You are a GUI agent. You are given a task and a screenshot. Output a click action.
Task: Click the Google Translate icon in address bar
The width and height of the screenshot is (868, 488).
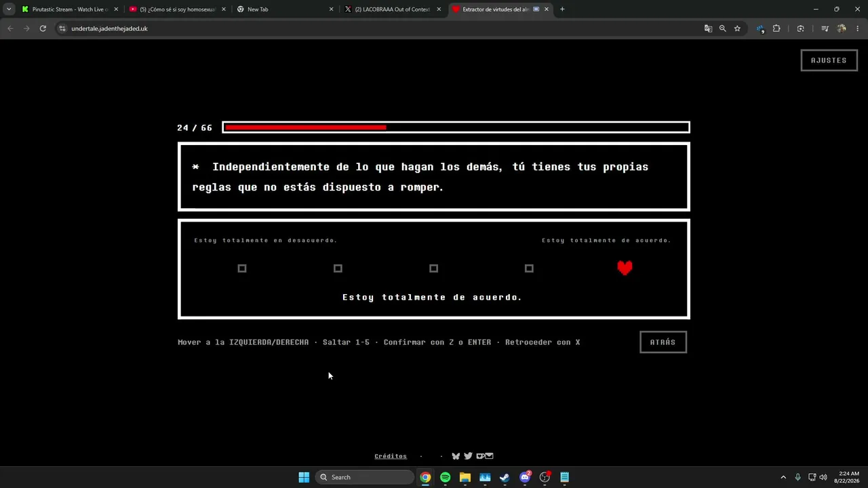708,28
